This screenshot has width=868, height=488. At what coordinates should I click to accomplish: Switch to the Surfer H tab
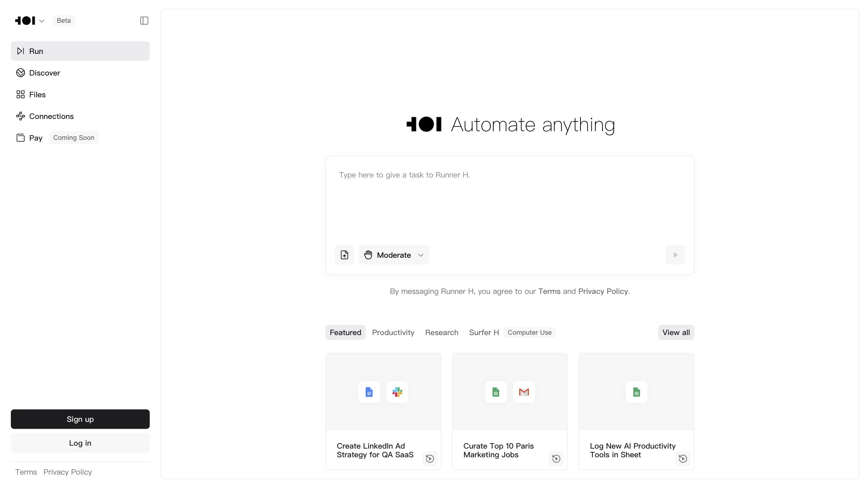(x=484, y=333)
